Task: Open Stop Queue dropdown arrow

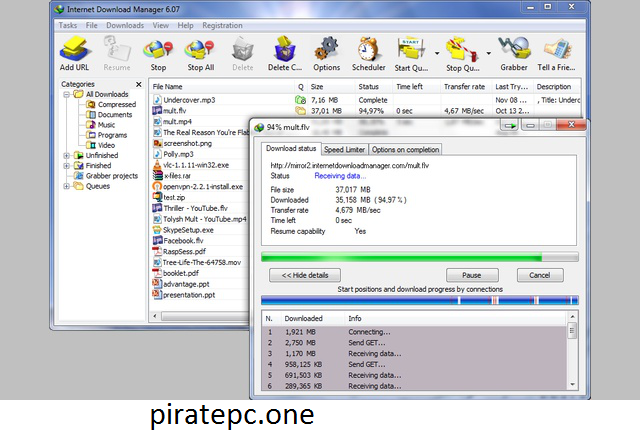Action: (x=488, y=53)
